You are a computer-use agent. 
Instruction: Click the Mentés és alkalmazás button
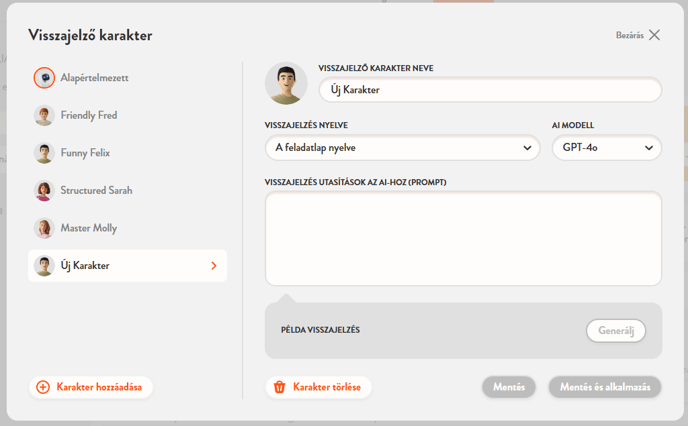tap(604, 387)
